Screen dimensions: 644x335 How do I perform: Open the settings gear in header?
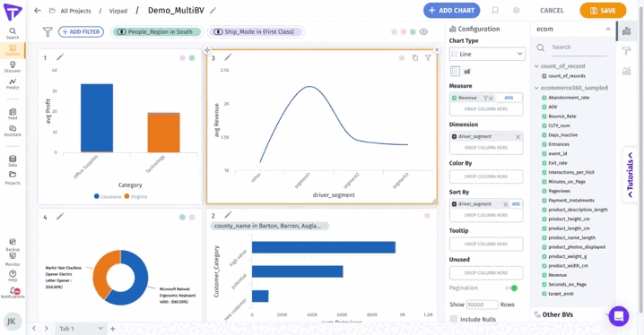[x=517, y=11]
